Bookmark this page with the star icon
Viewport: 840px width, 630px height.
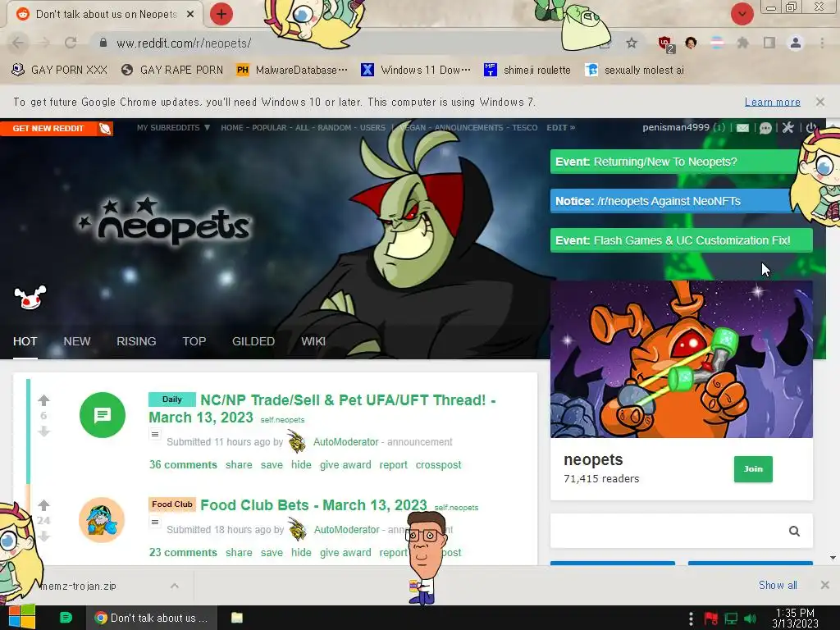tap(632, 43)
